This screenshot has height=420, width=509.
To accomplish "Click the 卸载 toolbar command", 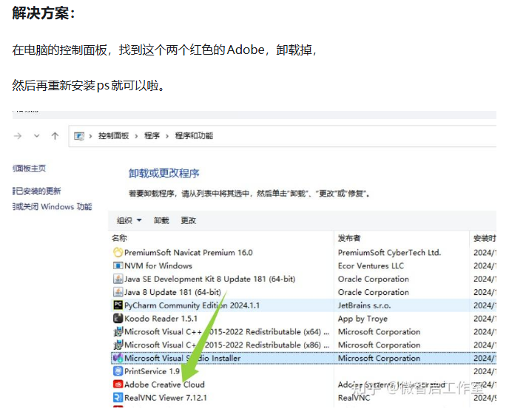I will click(161, 220).
